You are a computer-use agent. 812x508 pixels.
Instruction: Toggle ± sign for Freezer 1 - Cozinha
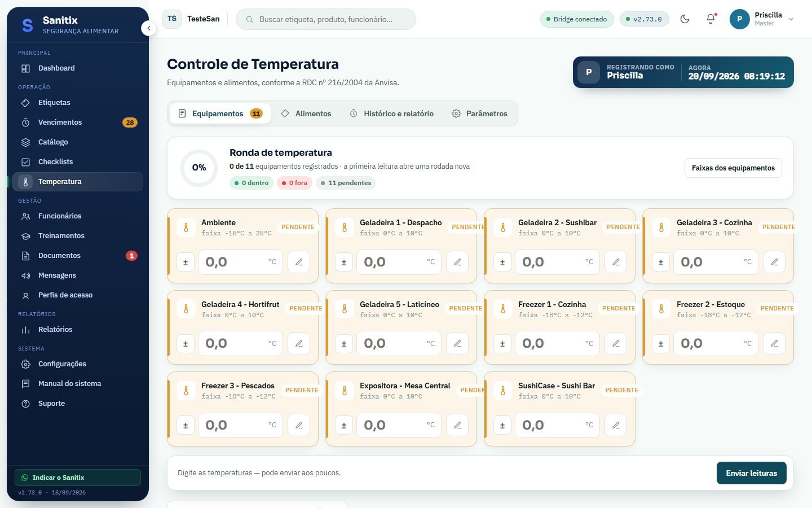(x=502, y=343)
